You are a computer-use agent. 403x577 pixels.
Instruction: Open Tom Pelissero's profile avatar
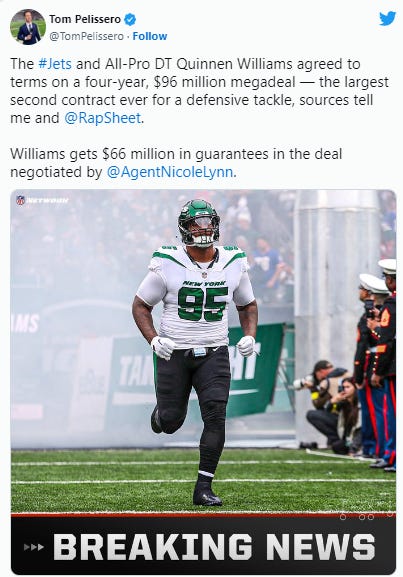[28, 27]
